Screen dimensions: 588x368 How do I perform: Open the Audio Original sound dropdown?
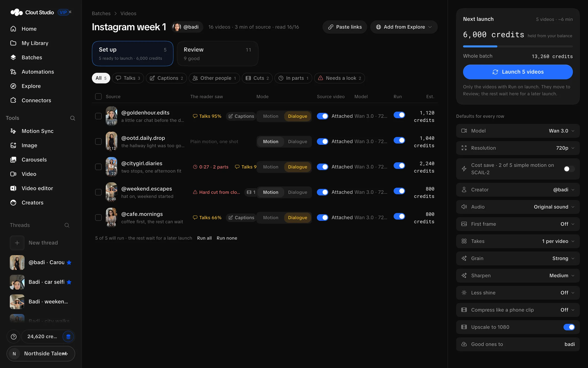point(518,207)
